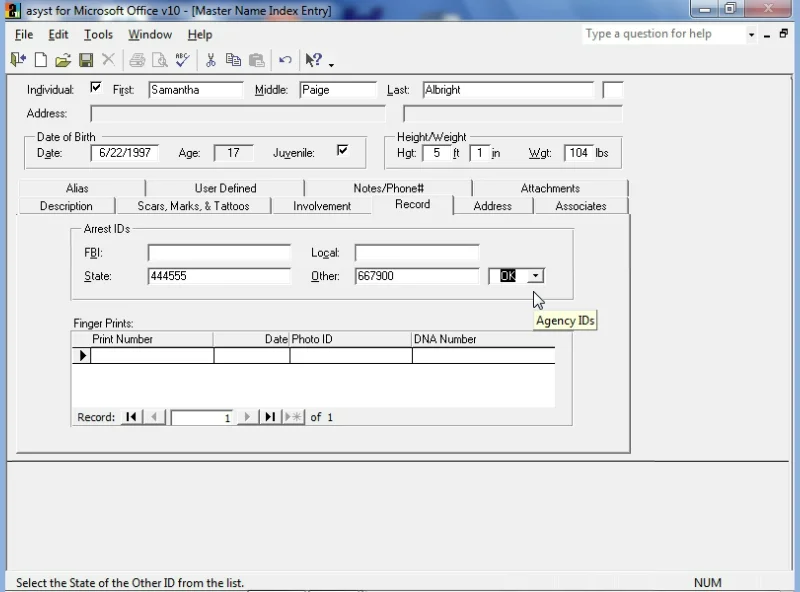Viewport: 800px width, 592px height.
Task: Add new fingerprint record with asterisk button
Action: (x=293, y=417)
